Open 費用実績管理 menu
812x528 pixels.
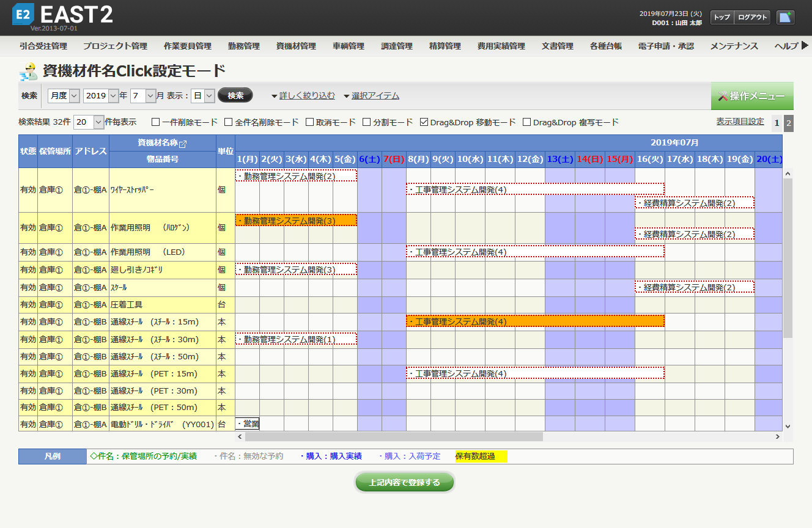[501, 46]
